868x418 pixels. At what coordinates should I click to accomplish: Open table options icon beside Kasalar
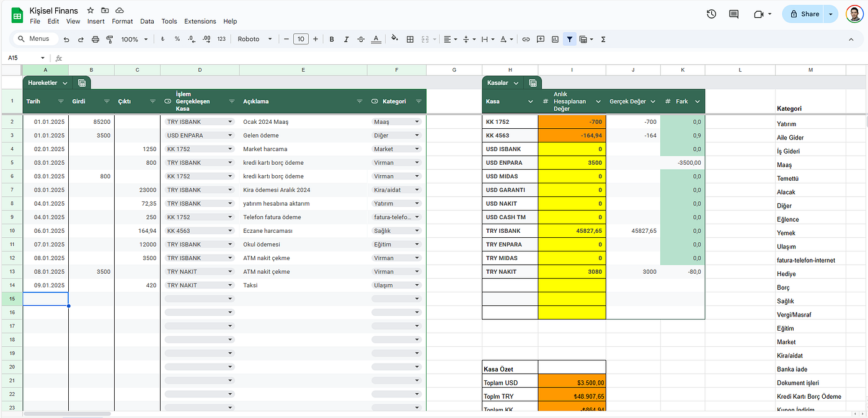(533, 82)
